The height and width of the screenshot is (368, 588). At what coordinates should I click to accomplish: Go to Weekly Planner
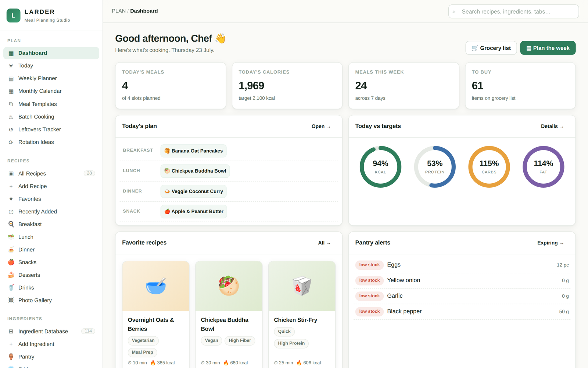(51, 78)
